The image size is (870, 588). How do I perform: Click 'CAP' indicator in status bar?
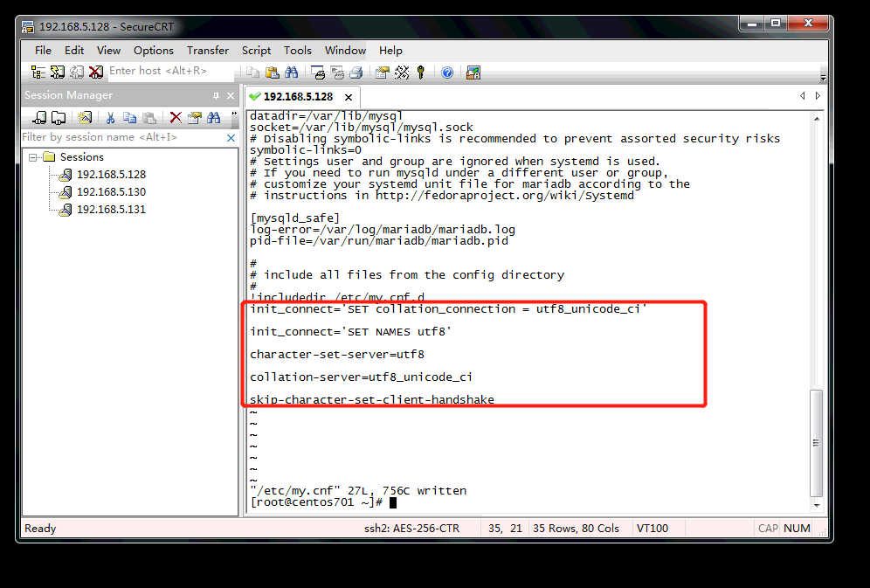pyautogui.click(x=768, y=529)
